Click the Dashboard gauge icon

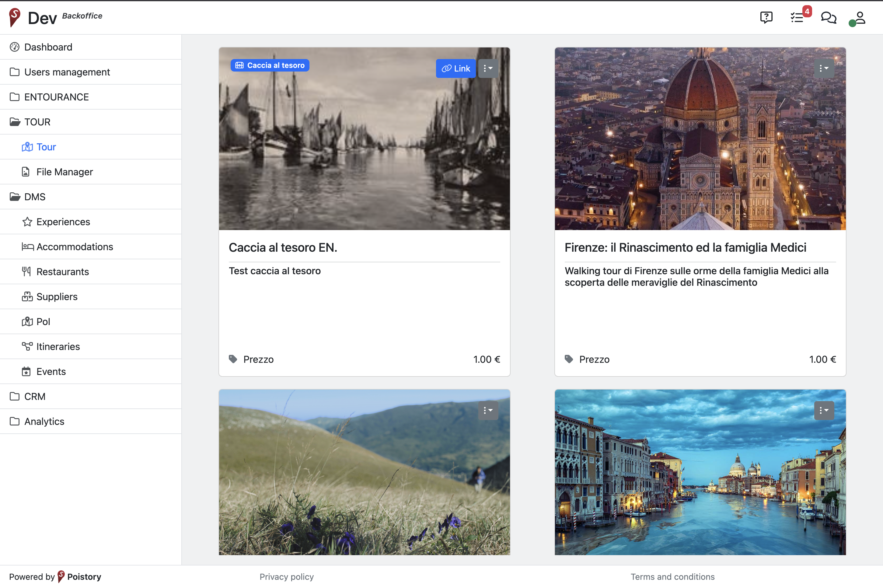[15, 47]
